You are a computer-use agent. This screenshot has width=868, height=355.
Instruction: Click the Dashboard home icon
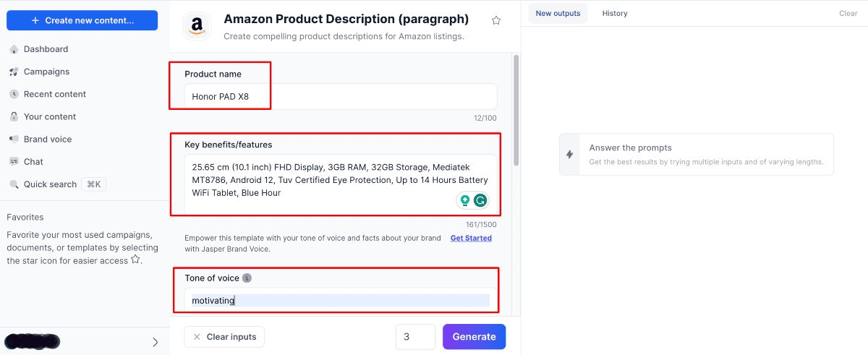click(14, 49)
